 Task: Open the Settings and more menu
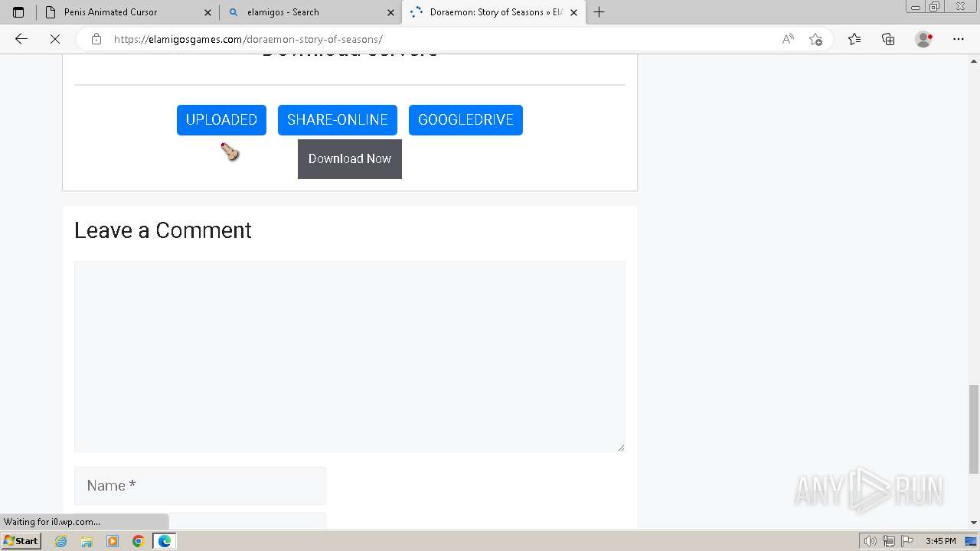pos(959,39)
